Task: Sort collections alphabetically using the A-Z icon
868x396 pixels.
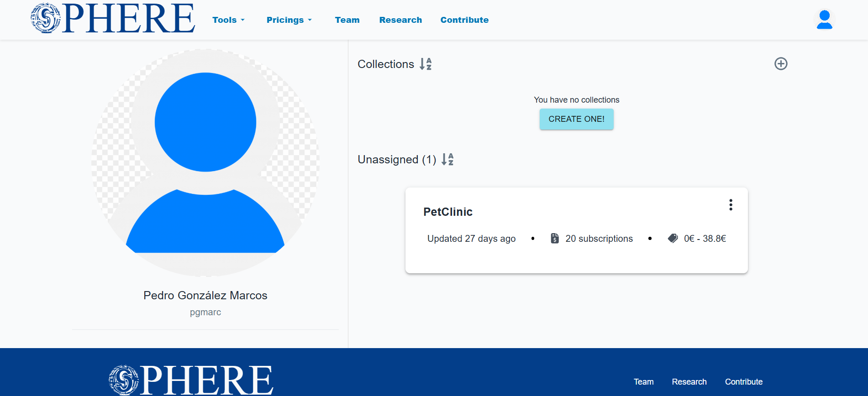Action: (x=426, y=64)
